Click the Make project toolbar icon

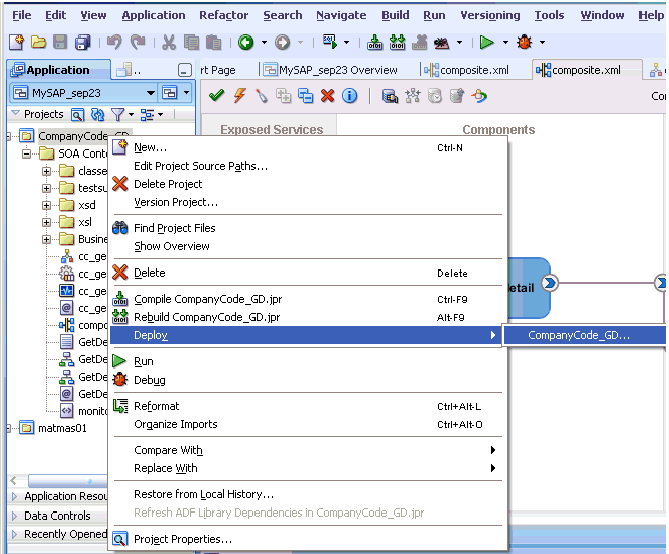click(x=375, y=42)
